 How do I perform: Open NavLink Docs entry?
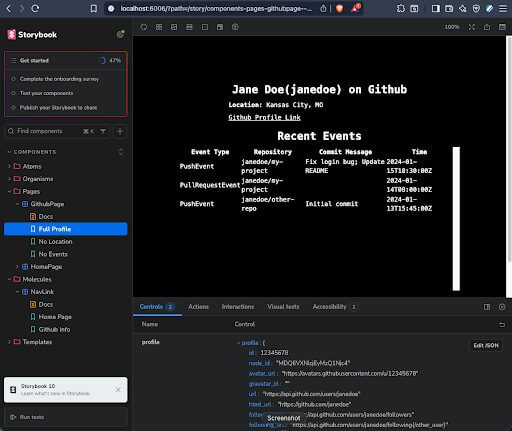[x=46, y=304]
